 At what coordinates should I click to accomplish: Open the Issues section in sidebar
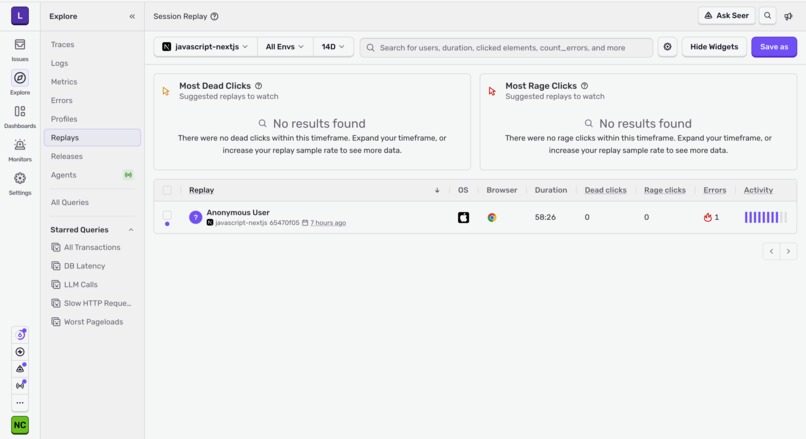point(20,49)
